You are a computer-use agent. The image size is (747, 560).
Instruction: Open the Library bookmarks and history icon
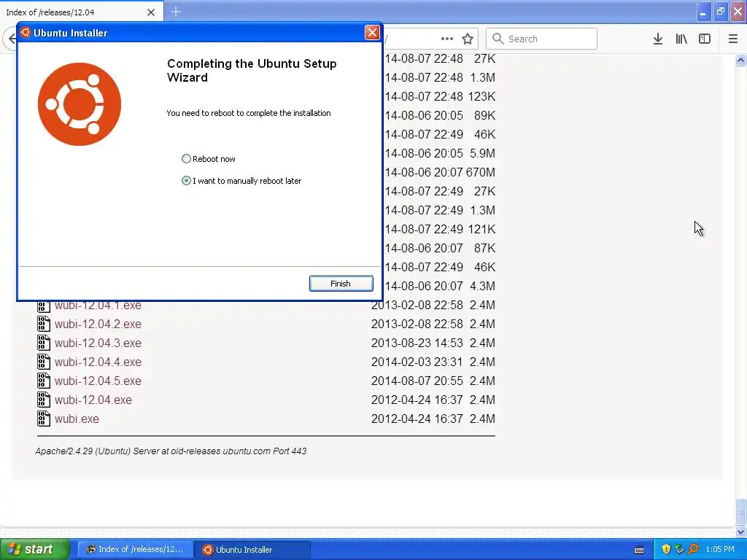pos(681,39)
